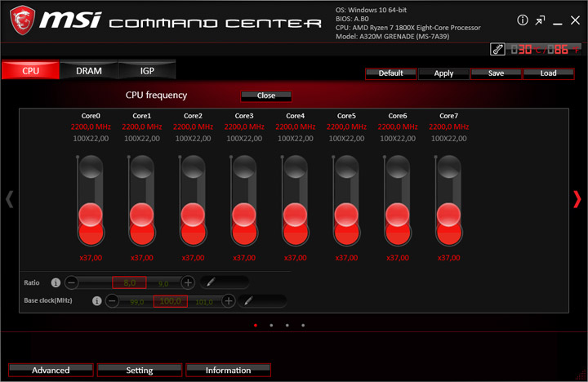
Task: Switch to the CPU tab
Action: (30, 70)
